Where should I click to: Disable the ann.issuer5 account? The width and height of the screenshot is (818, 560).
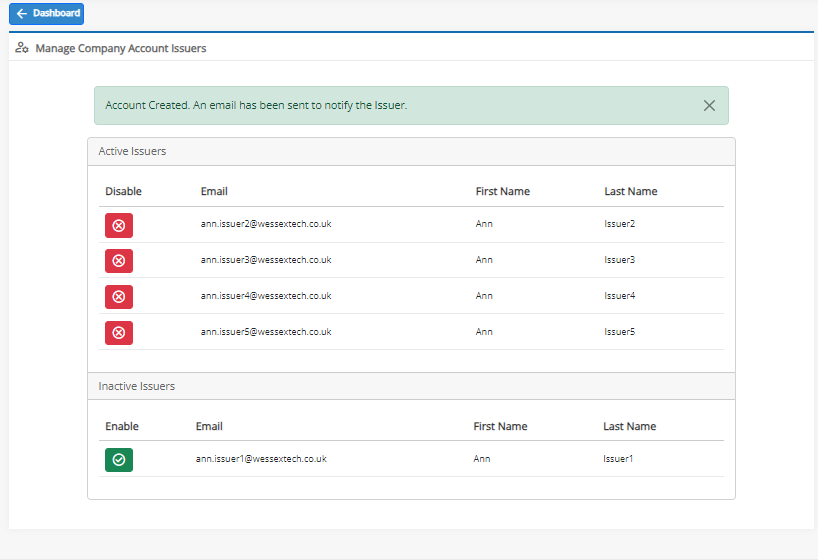tap(119, 332)
